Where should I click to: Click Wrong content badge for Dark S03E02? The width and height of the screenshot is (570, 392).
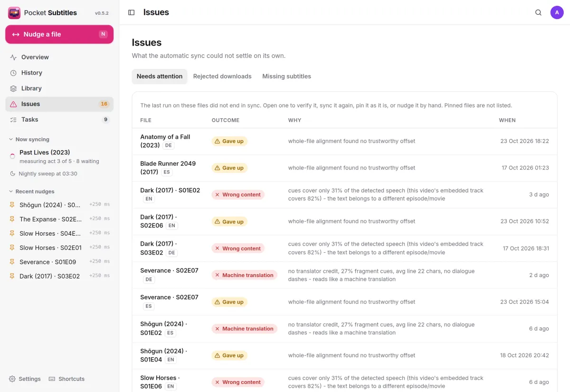pos(238,249)
